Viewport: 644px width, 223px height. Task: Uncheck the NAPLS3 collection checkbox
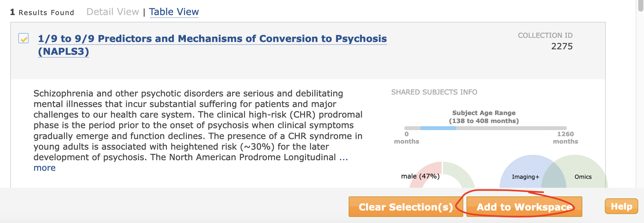(x=23, y=38)
